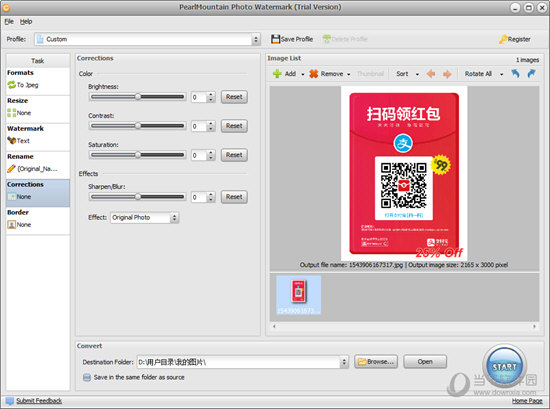Rotate all images counterclockwise with blue arrow
The width and height of the screenshot is (550, 409).
515,73
